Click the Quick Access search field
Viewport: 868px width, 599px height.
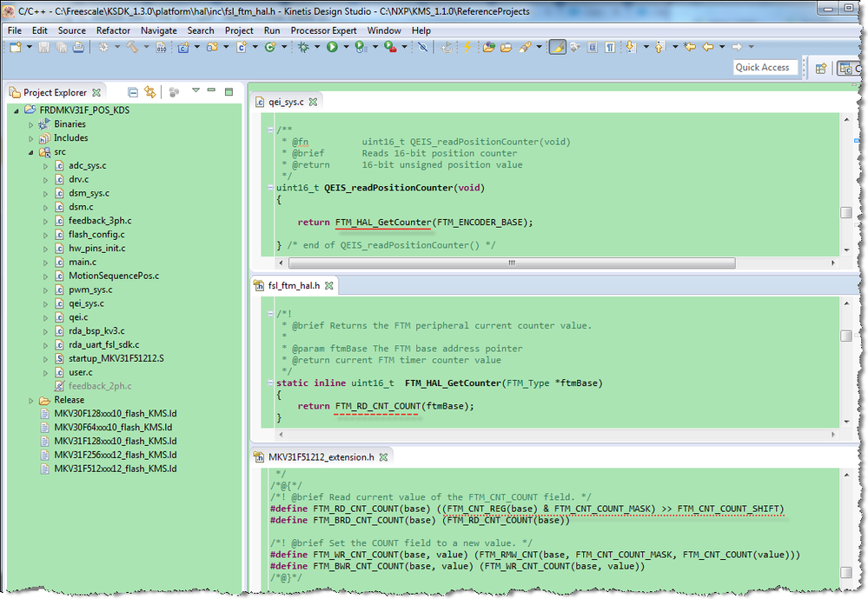point(765,67)
